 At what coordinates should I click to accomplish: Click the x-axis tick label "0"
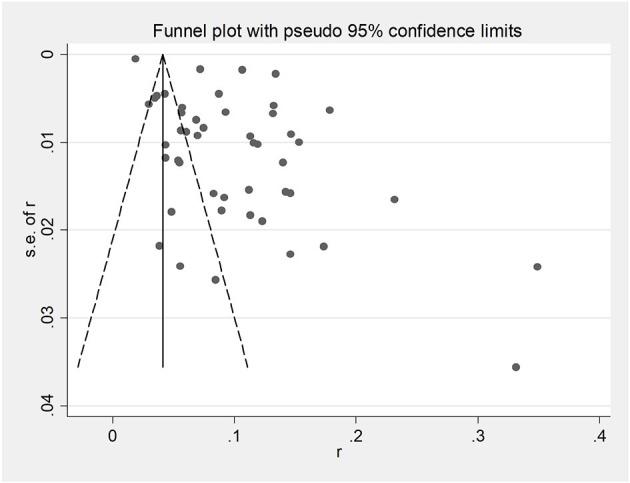tap(112, 437)
